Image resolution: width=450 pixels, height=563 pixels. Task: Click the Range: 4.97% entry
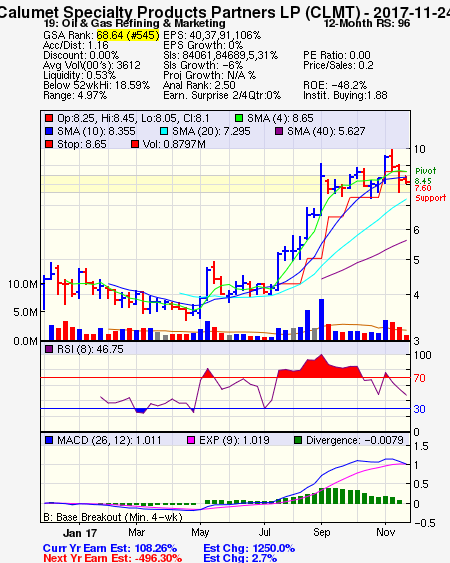(x=75, y=96)
